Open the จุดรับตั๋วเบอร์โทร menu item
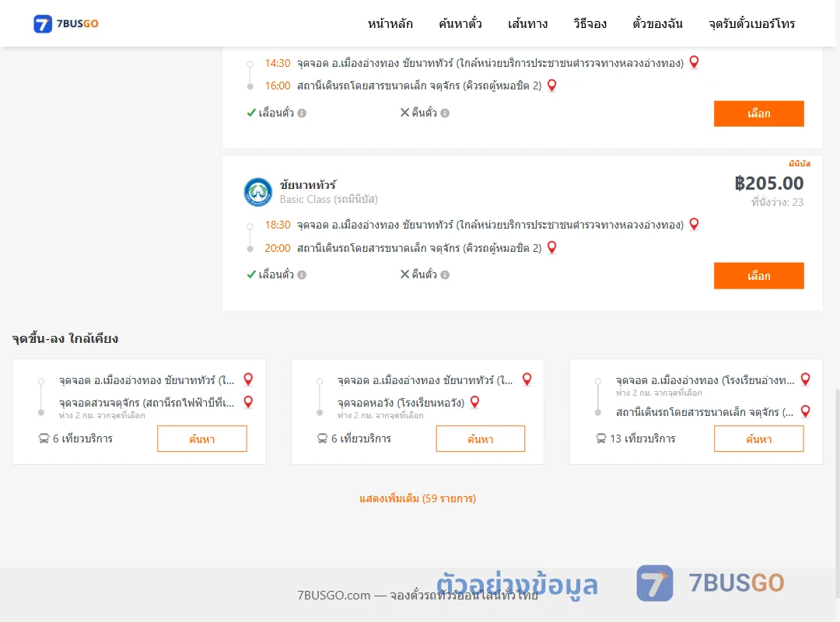 tap(751, 23)
